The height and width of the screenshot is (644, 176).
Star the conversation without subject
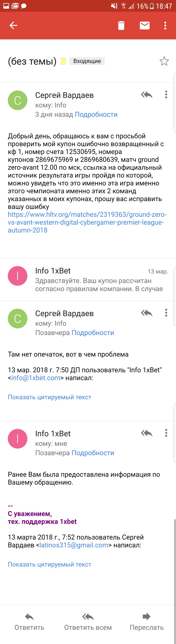click(x=164, y=61)
